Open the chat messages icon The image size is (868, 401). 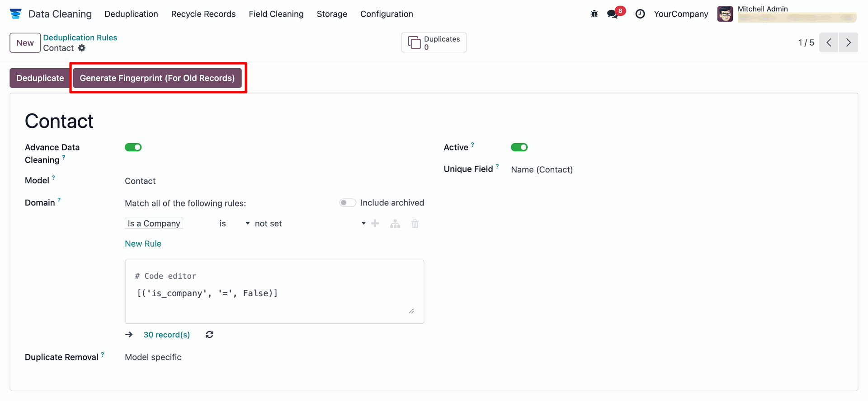613,14
